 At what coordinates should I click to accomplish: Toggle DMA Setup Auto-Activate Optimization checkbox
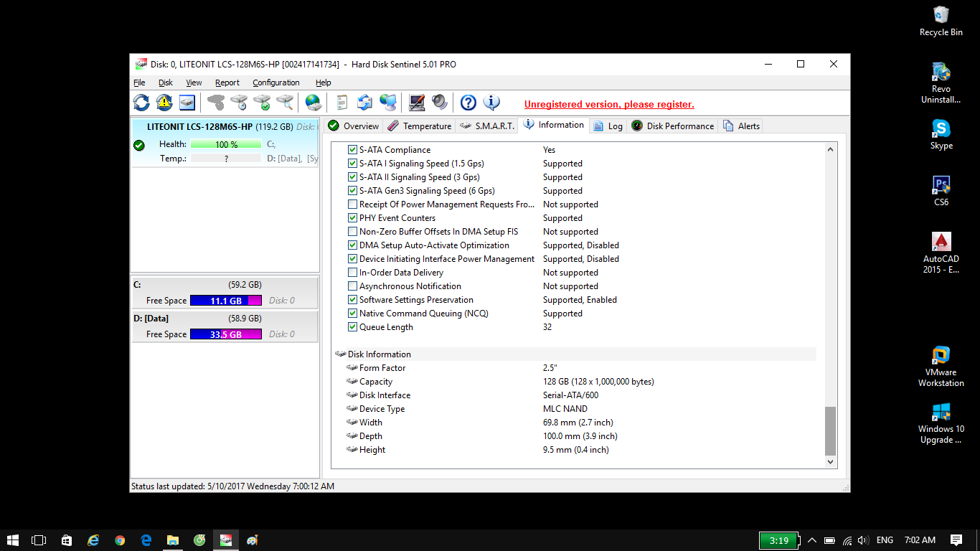point(352,245)
